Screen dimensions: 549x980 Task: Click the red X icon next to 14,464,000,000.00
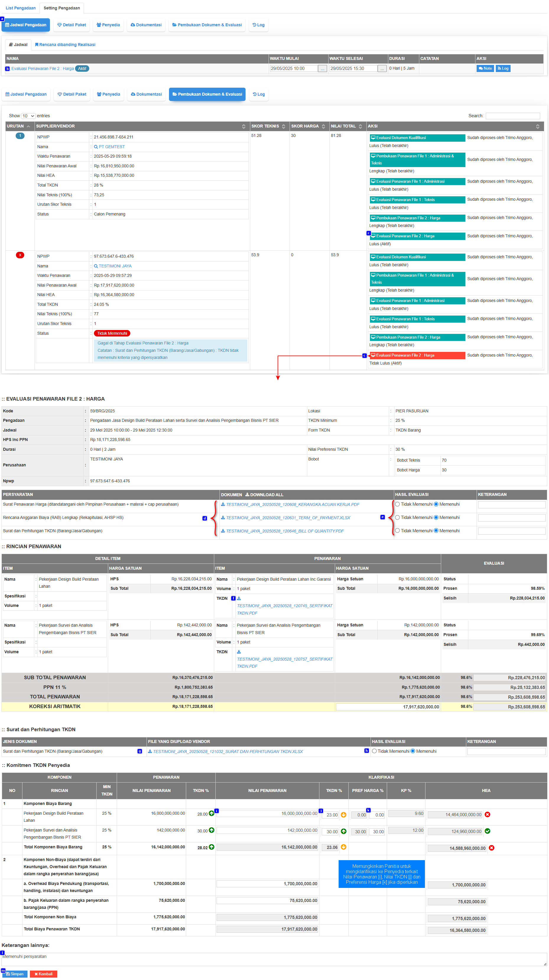(x=488, y=814)
